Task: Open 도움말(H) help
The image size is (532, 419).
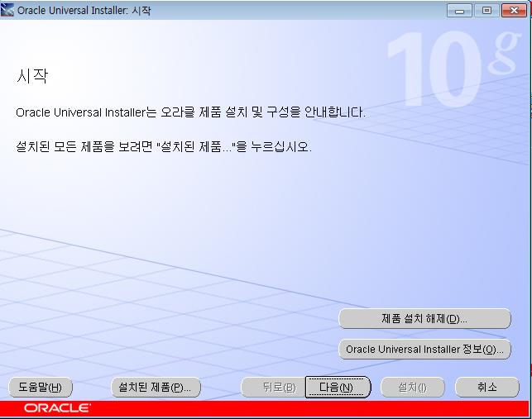Action: click(x=41, y=387)
